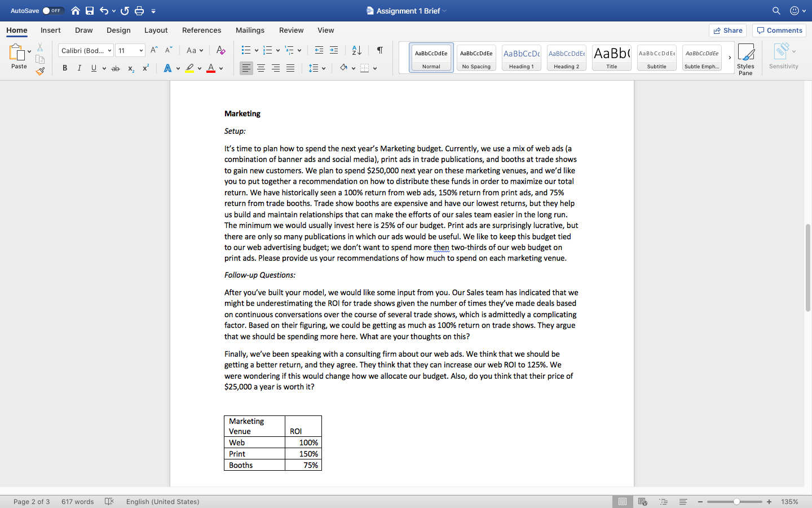Open the Insert tab

coord(50,30)
